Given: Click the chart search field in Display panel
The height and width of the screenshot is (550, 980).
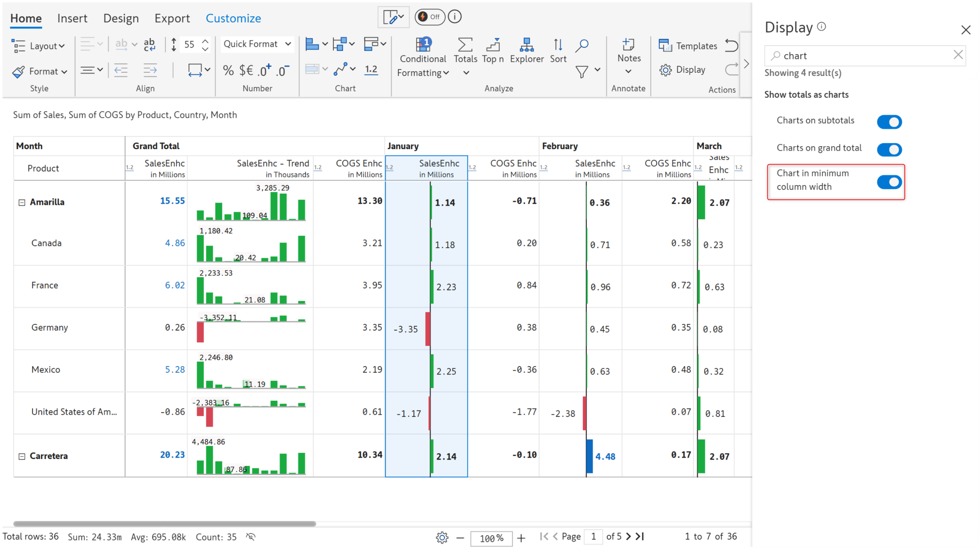Looking at the screenshot, I should click(865, 56).
